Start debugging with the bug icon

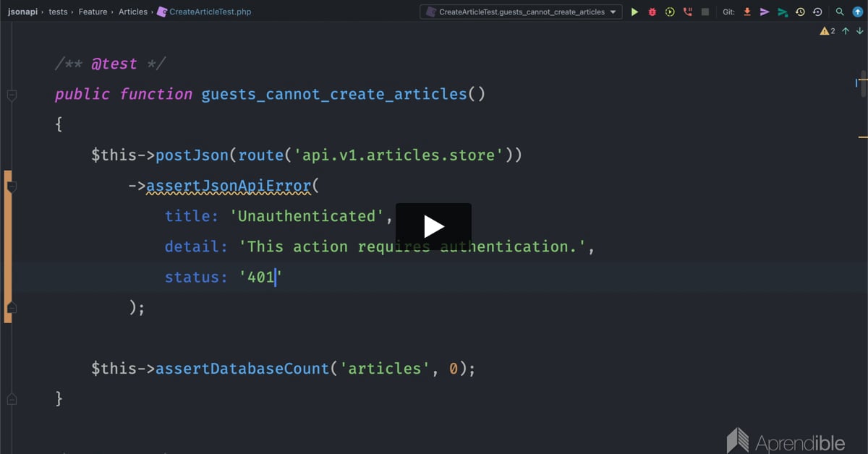(x=652, y=12)
